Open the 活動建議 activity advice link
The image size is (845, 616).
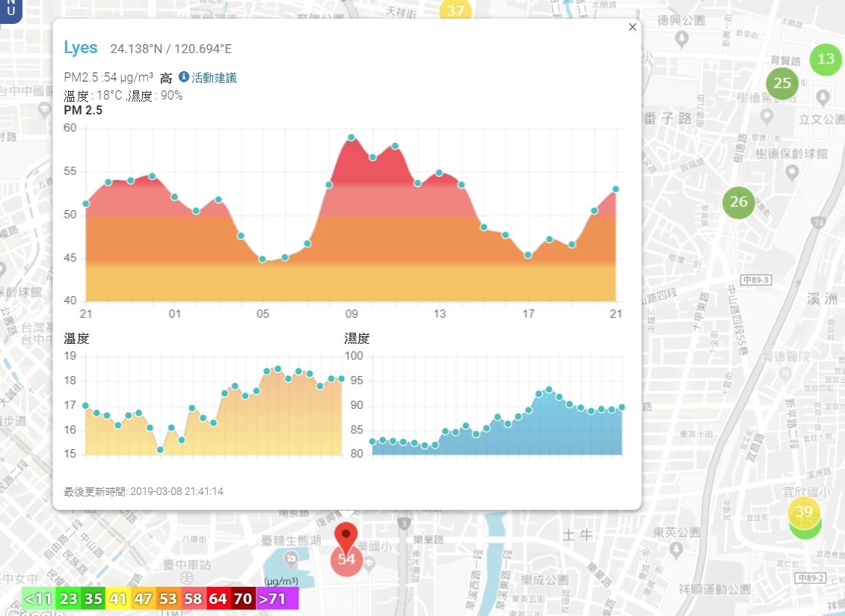point(214,78)
